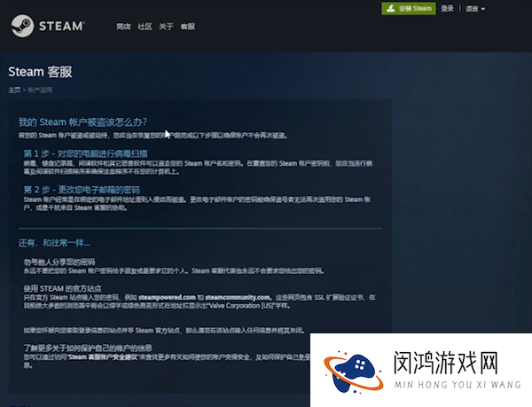Expand the 语言 language dropdown

(475, 9)
